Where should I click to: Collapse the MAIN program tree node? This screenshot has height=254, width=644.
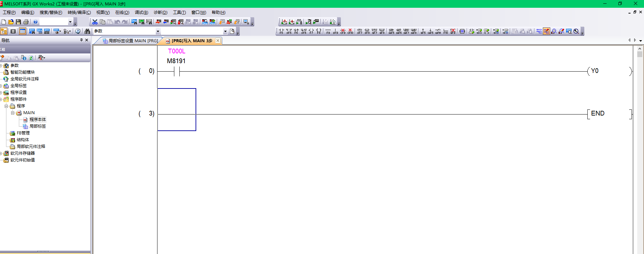[13, 113]
